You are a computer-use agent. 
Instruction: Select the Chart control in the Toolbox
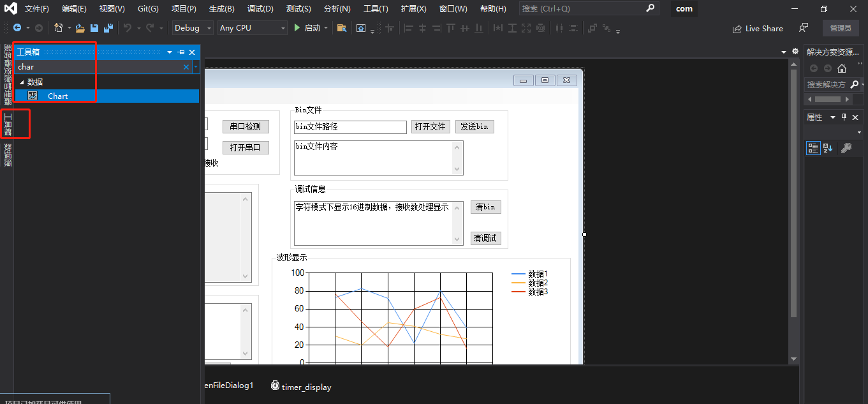click(x=107, y=96)
